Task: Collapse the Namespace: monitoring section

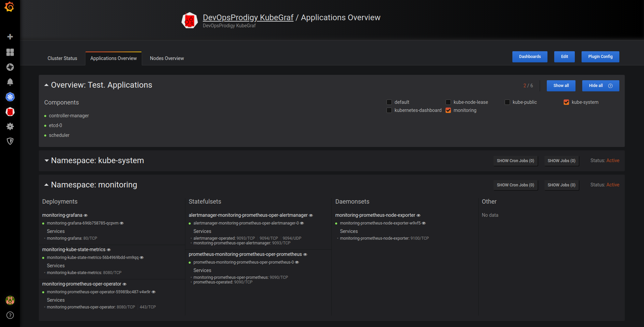Action: coord(47,184)
